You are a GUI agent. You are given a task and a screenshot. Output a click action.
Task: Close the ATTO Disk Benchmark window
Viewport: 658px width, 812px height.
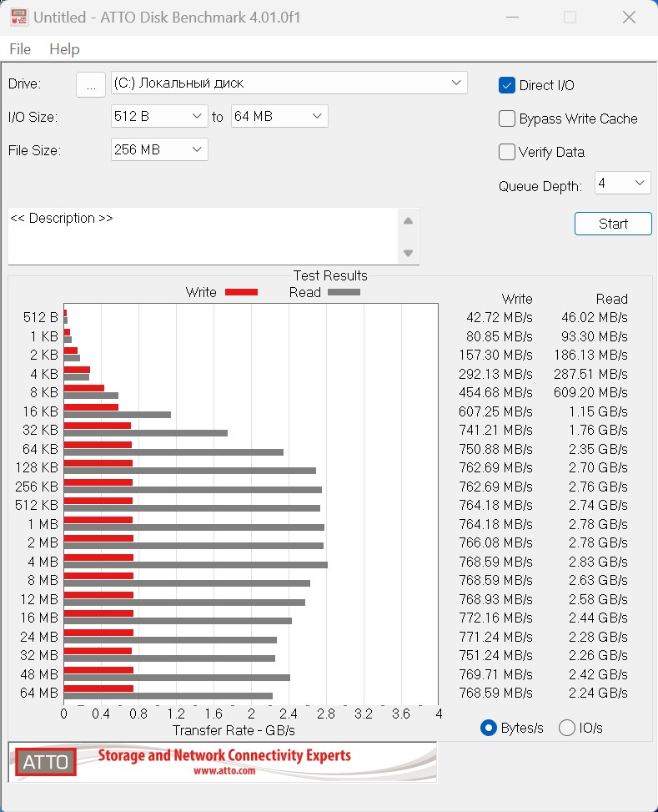coord(629,17)
